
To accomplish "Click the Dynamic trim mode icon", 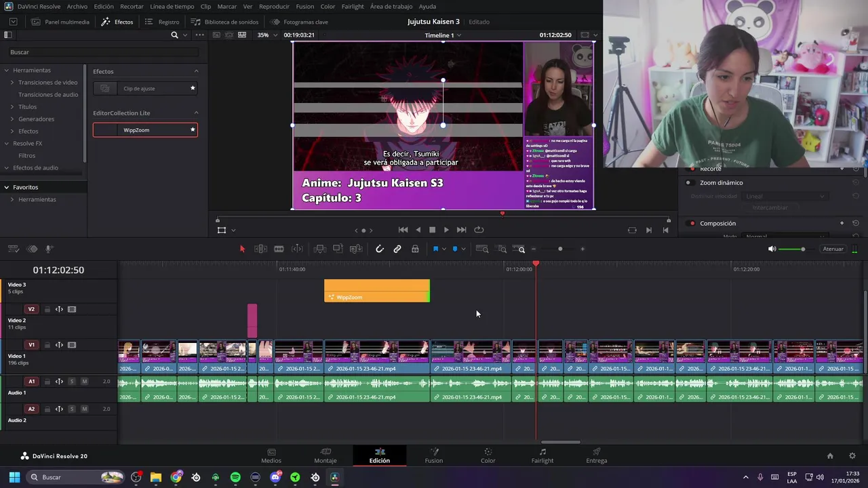I will [x=297, y=249].
